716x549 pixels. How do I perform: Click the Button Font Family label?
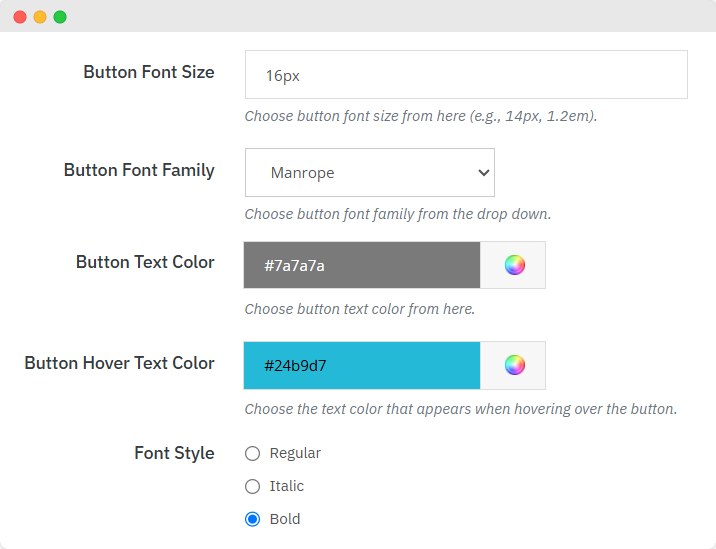pyautogui.click(x=139, y=170)
